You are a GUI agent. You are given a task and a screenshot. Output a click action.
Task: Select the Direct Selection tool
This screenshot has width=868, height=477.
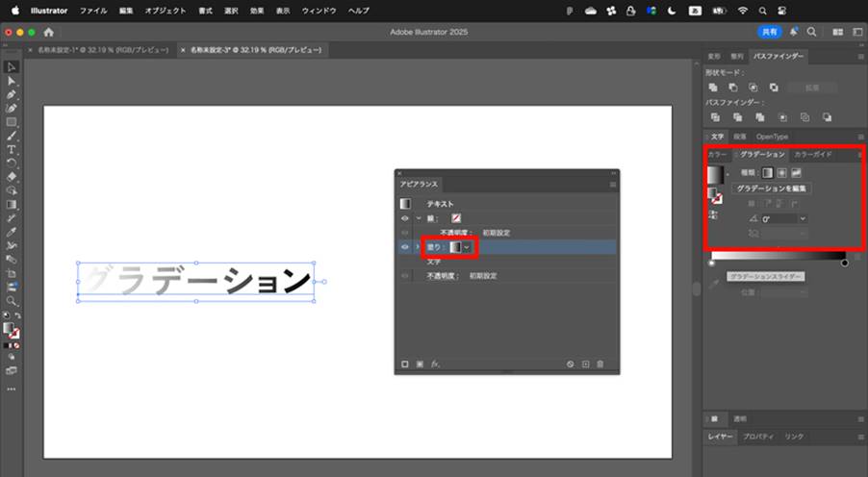point(12,81)
